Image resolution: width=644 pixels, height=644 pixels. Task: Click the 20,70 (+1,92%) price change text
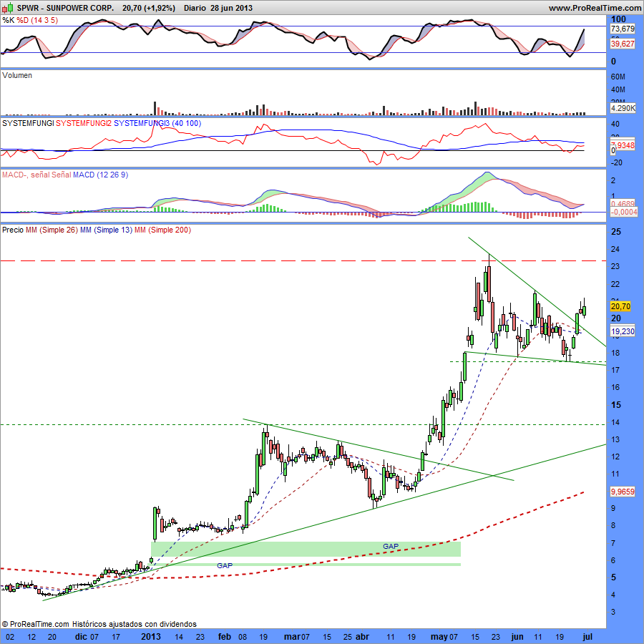tap(149, 8)
